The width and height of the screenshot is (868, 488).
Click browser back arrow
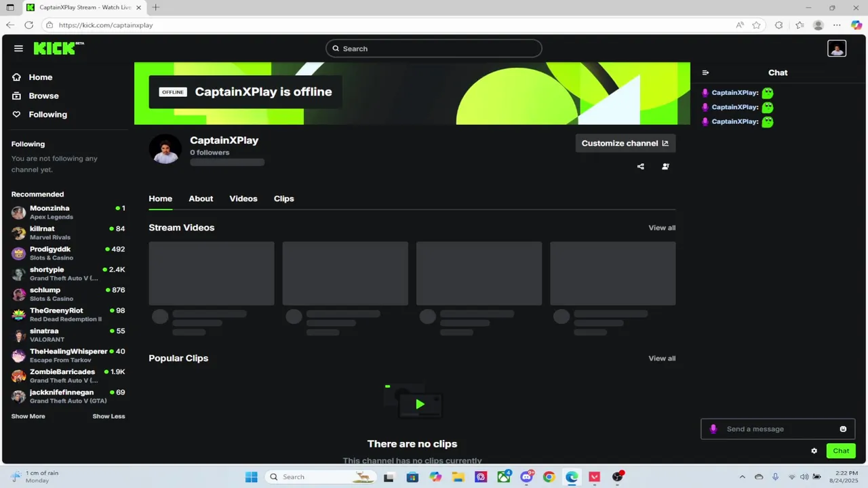click(x=10, y=25)
